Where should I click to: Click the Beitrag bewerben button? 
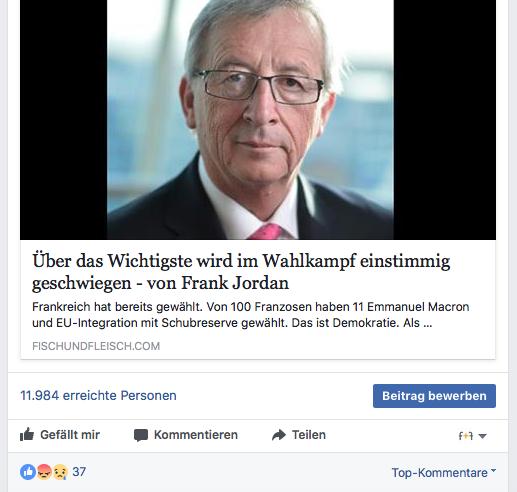click(434, 396)
